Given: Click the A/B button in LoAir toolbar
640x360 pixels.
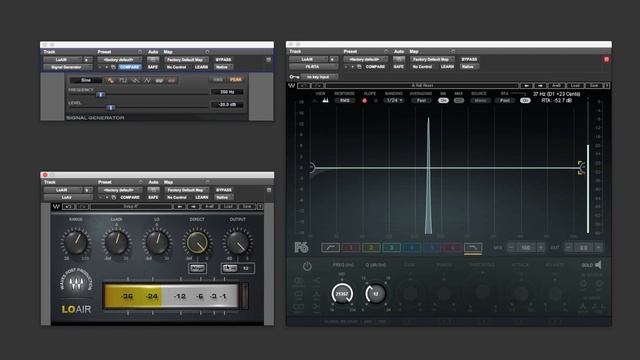Looking at the screenshot, I should 209,207.
